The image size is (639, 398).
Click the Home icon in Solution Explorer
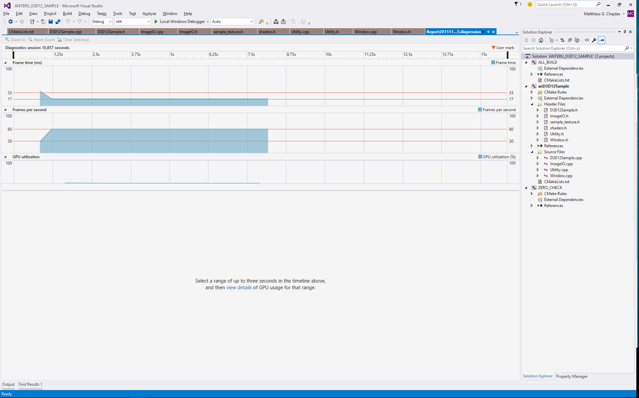541,40
